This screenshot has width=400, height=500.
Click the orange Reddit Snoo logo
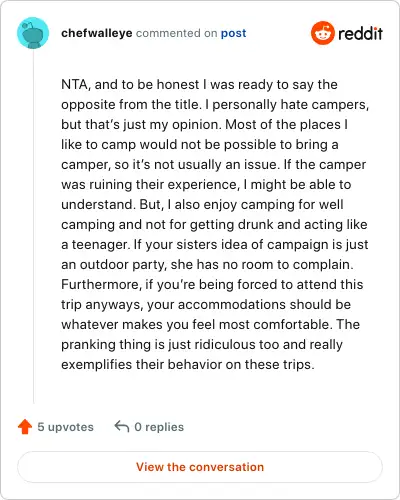point(322,33)
